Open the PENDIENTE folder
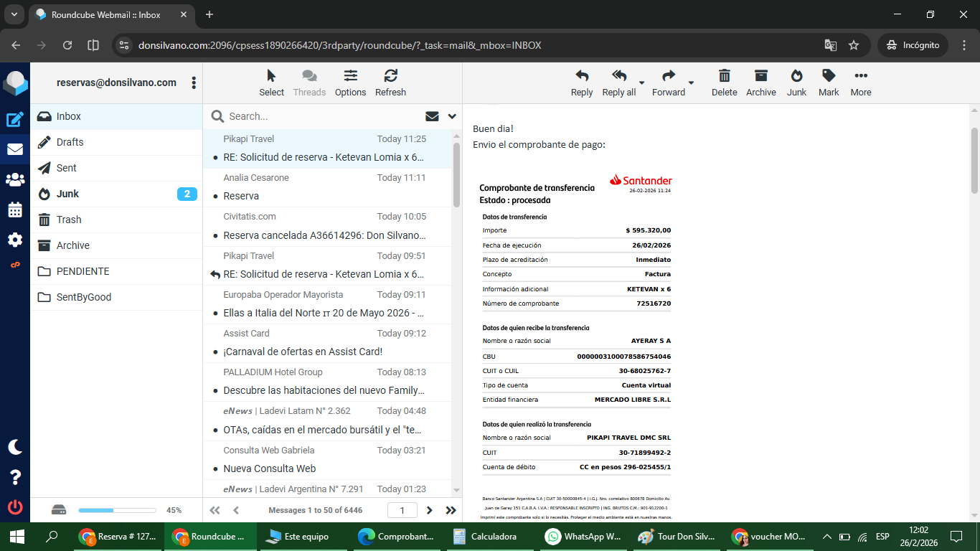The height and width of the screenshot is (551, 980). click(x=83, y=271)
